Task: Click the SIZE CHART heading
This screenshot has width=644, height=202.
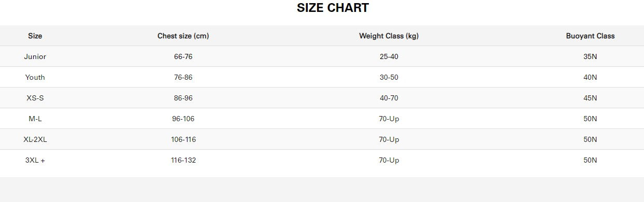Action: point(333,8)
